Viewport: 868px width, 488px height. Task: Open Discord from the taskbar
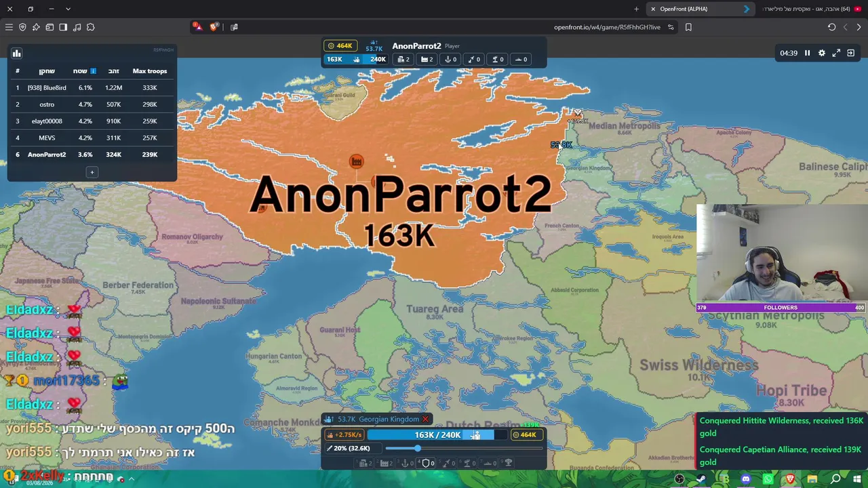(746, 479)
